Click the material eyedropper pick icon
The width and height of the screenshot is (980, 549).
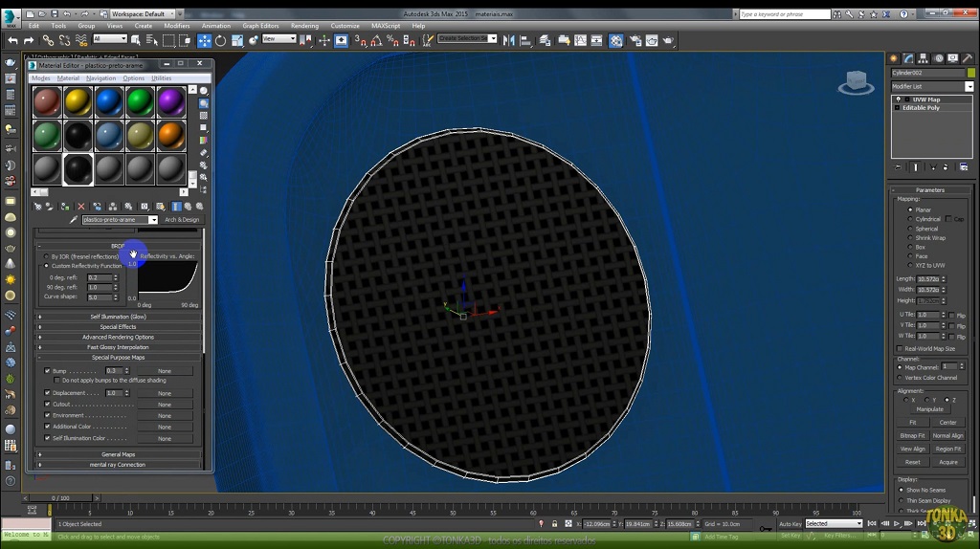point(74,220)
